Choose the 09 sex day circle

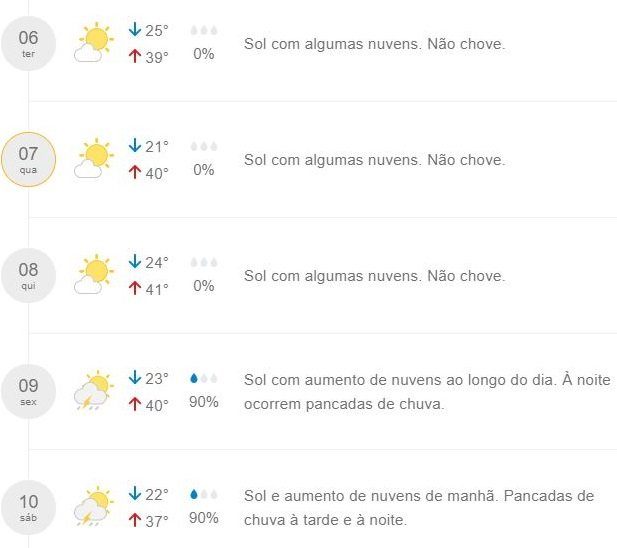coord(28,391)
